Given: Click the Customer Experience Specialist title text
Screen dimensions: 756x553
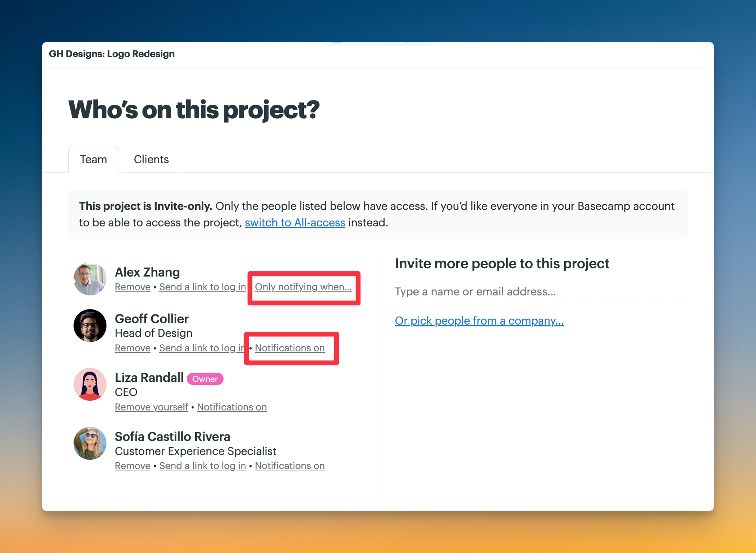Looking at the screenshot, I should click(196, 451).
